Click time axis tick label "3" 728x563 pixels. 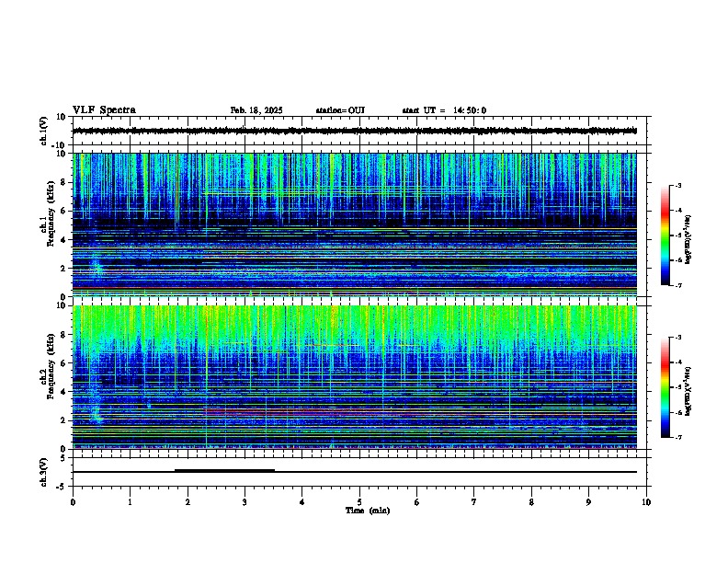245,502
